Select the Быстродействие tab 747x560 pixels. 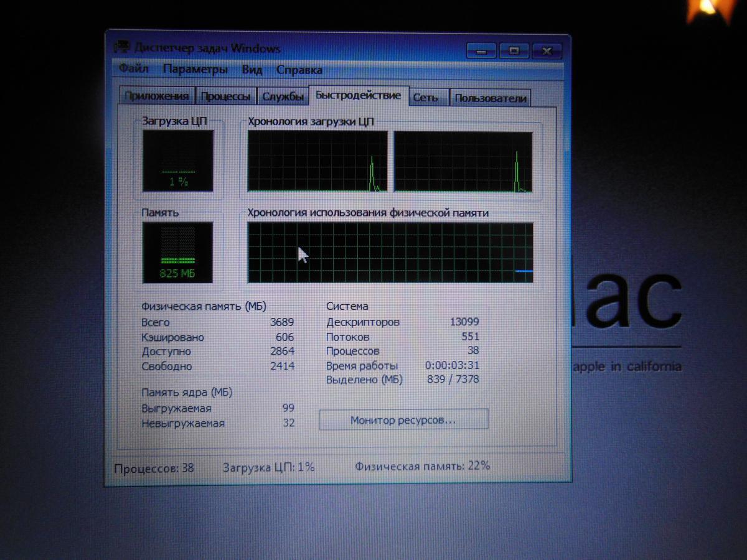click(x=358, y=95)
